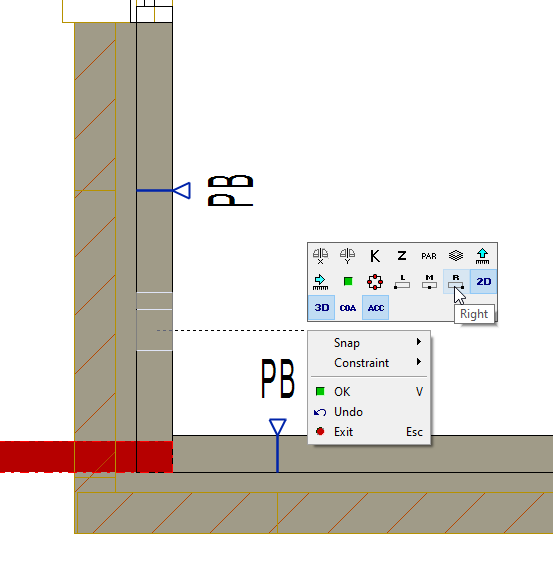Click the cyan up-arrow elevation icon
Image resolution: width=553 pixels, height=576 pixels.
tap(483, 256)
